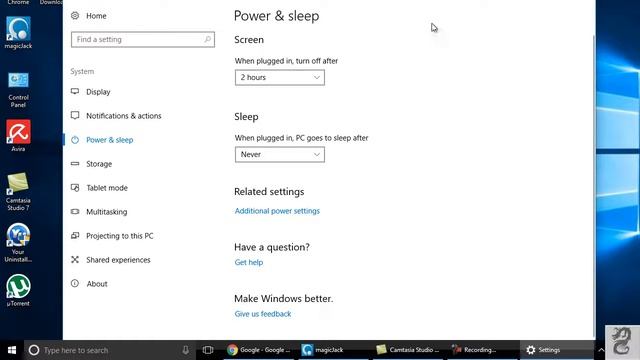Click the Tablet mode icon

pyautogui.click(x=75, y=188)
